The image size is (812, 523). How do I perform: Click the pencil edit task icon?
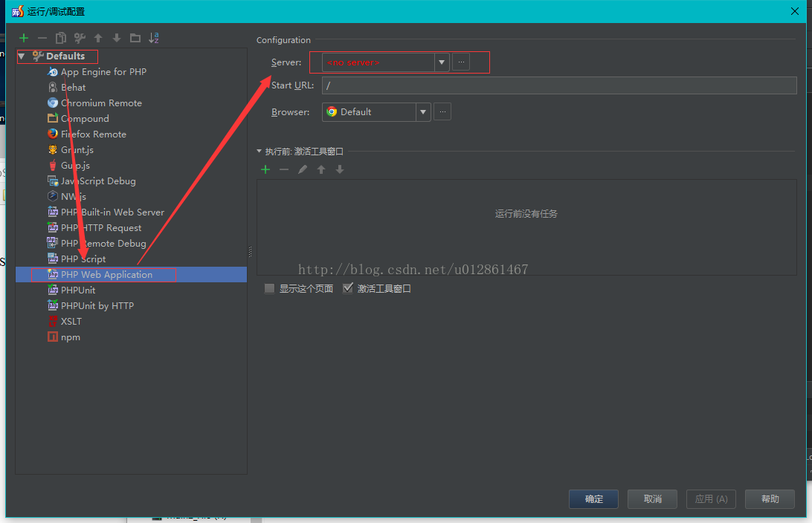point(303,169)
